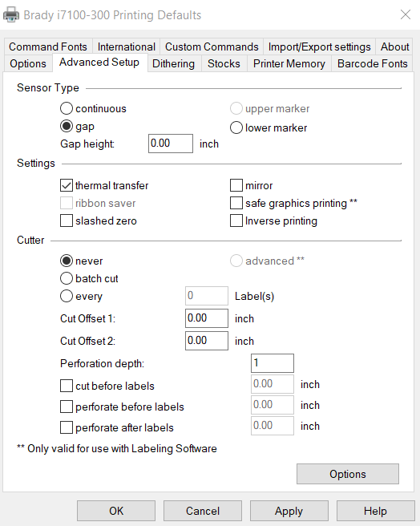Click the Gap height input field
This screenshot has width=420, height=526.
pos(171,144)
